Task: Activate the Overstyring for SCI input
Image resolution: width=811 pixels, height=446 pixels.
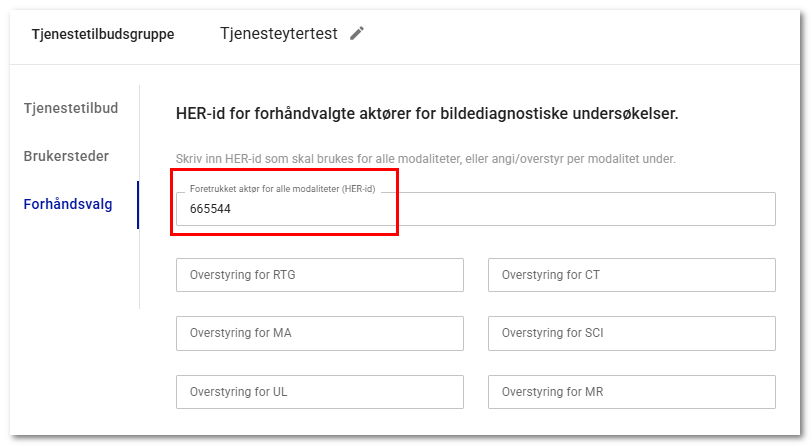Action: (631, 333)
